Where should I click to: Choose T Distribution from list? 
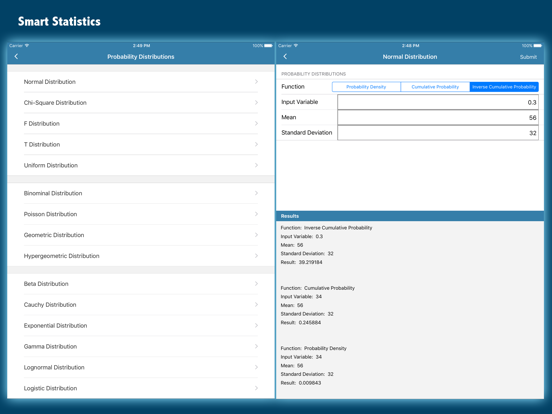coord(141,144)
